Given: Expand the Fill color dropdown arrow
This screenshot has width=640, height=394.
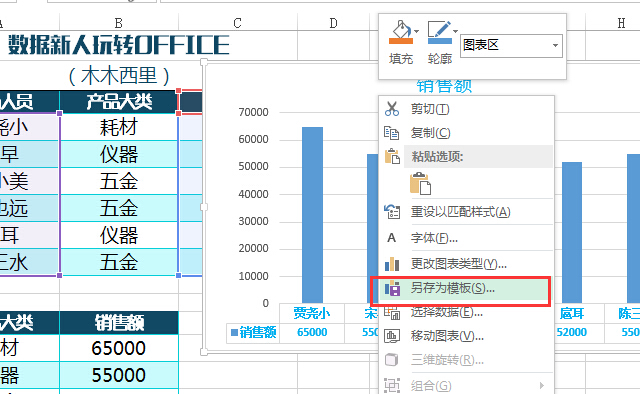Looking at the screenshot, I should click(x=416, y=31).
